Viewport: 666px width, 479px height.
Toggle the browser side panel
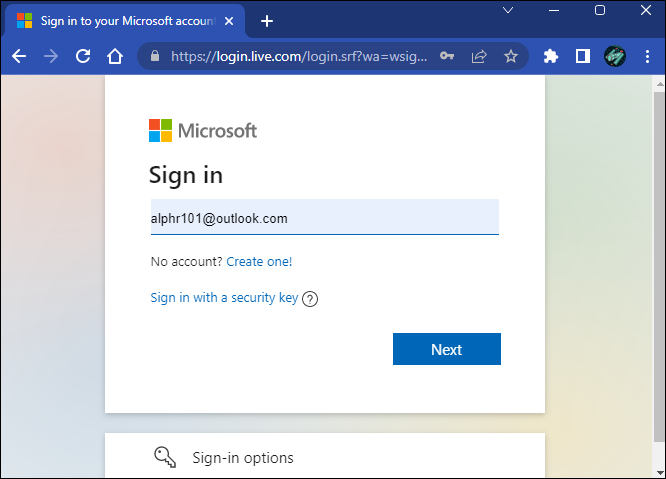[x=583, y=56]
